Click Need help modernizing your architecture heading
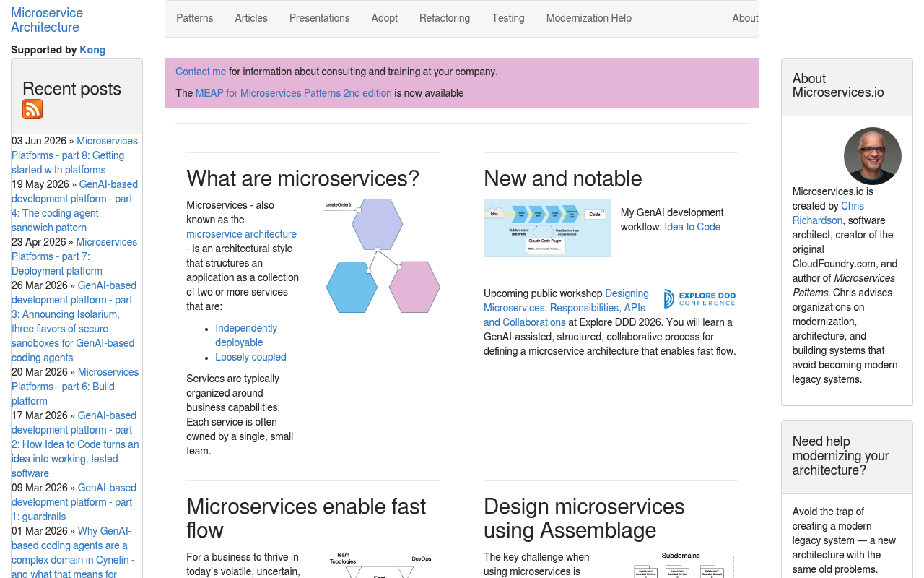Viewport: 924px width, 578px height. click(x=841, y=456)
